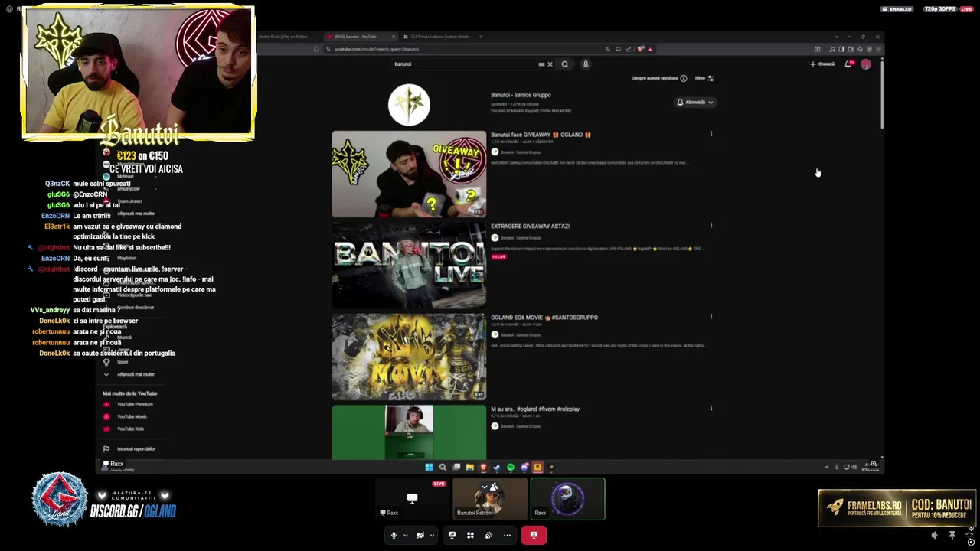Click the YouTube page scrollbar thumb
This screenshot has width=980, height=551.
(x=882, y=94)
